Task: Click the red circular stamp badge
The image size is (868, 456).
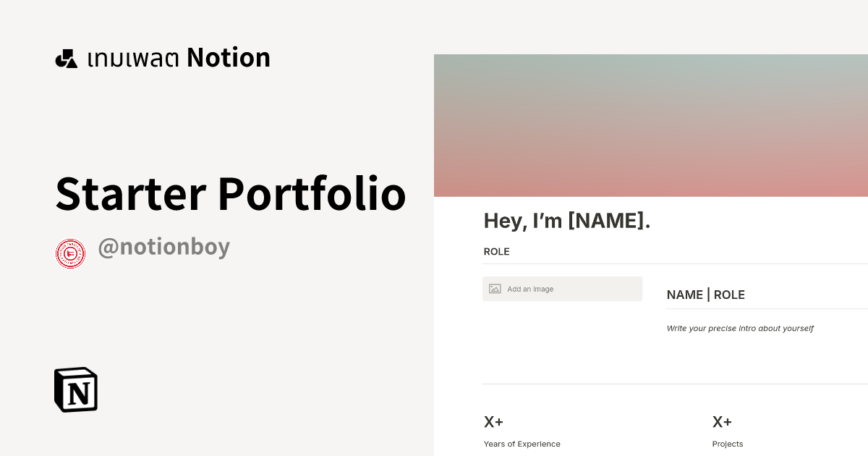Action: coord(69,253)
